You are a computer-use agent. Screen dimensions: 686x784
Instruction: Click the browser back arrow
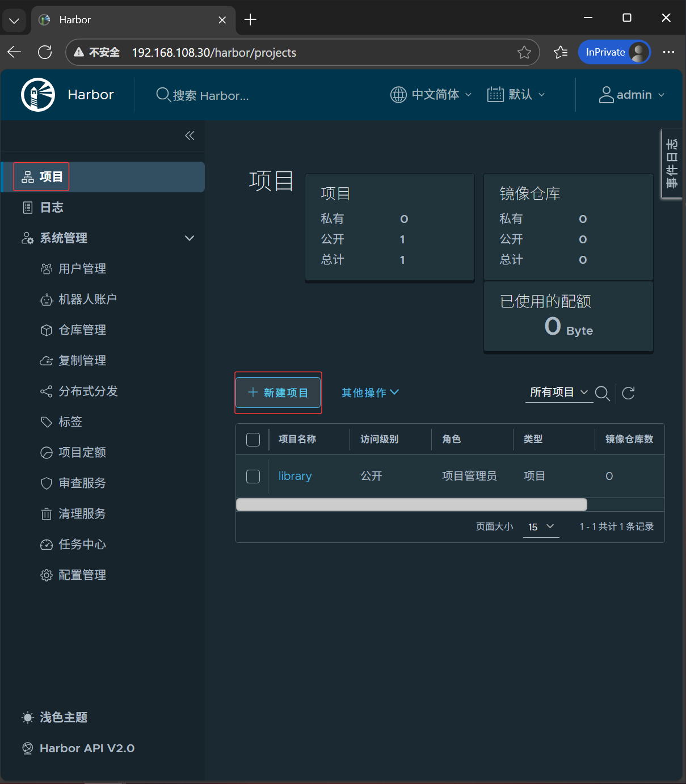point(14,52)
